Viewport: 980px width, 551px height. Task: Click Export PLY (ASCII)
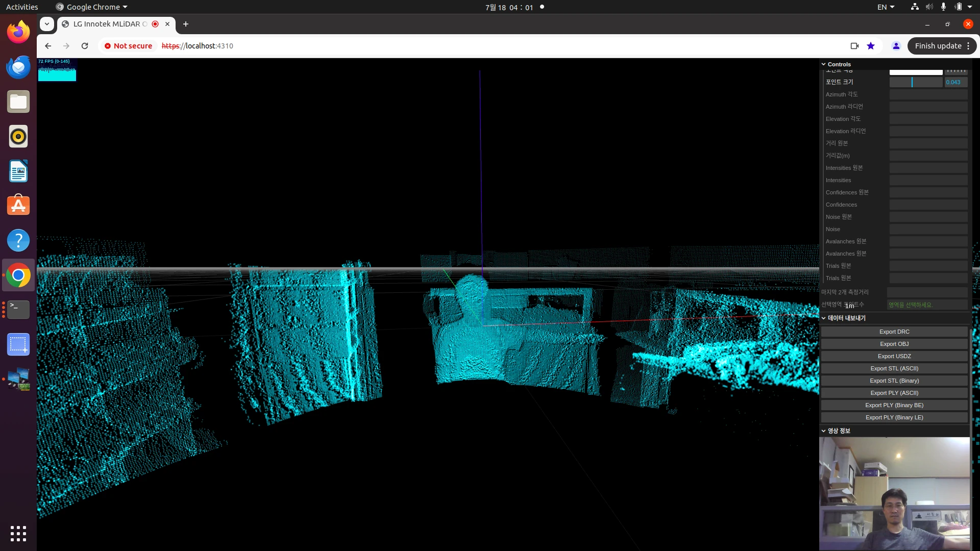895,393
